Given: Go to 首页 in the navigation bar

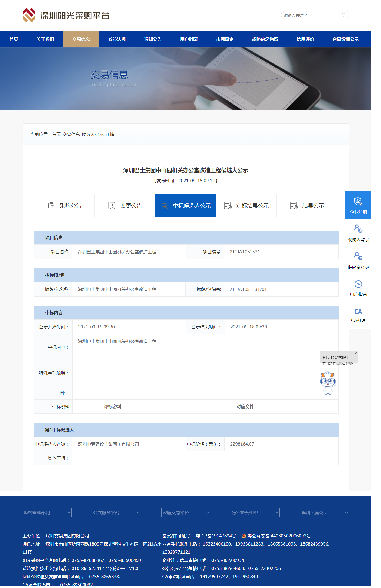Looking at the screenshot, I should pos(14,39).
